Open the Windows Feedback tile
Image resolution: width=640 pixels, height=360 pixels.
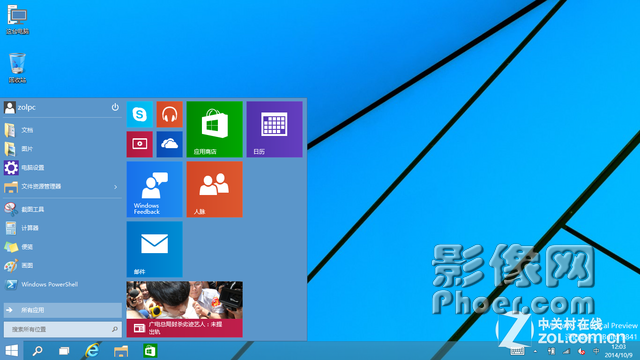coord(154,189)
